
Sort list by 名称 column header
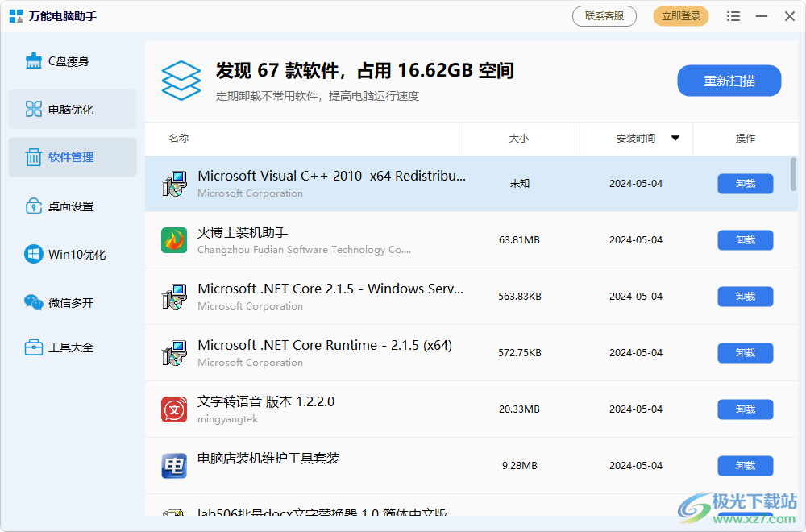(x=179, y=139)
